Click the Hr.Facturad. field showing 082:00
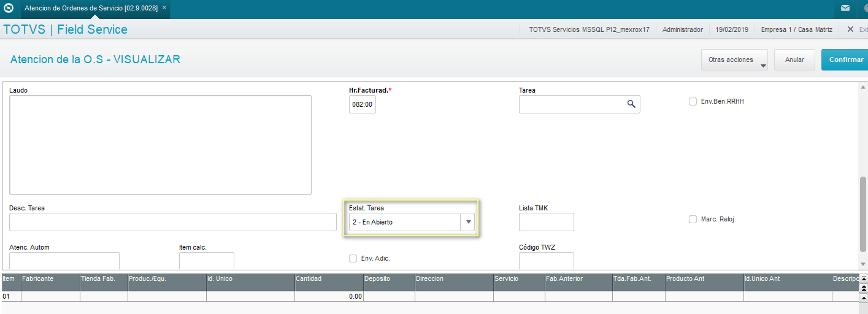868x314 pixels. [363, 104]
